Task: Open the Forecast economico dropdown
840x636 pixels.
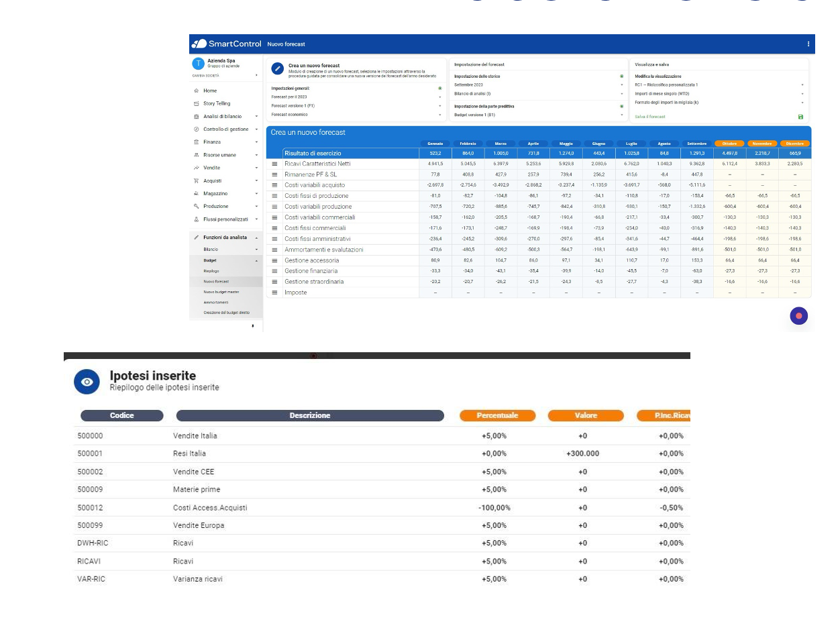Action: point(356,115)
